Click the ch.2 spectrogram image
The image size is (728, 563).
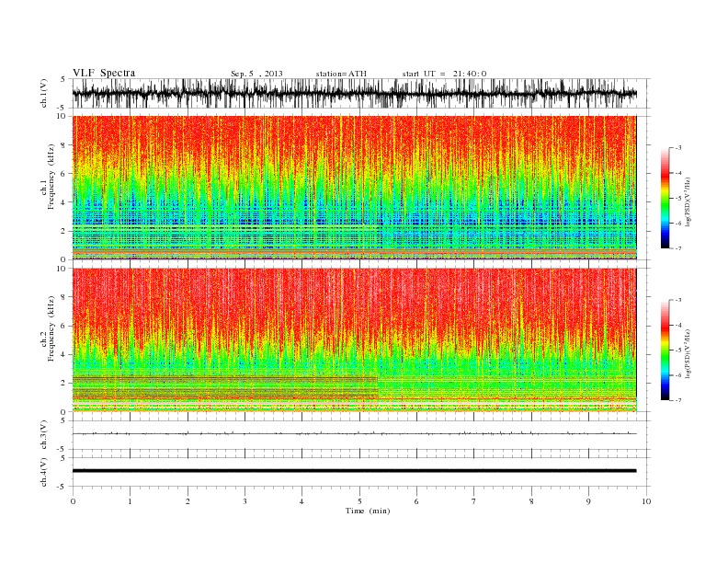354,340
